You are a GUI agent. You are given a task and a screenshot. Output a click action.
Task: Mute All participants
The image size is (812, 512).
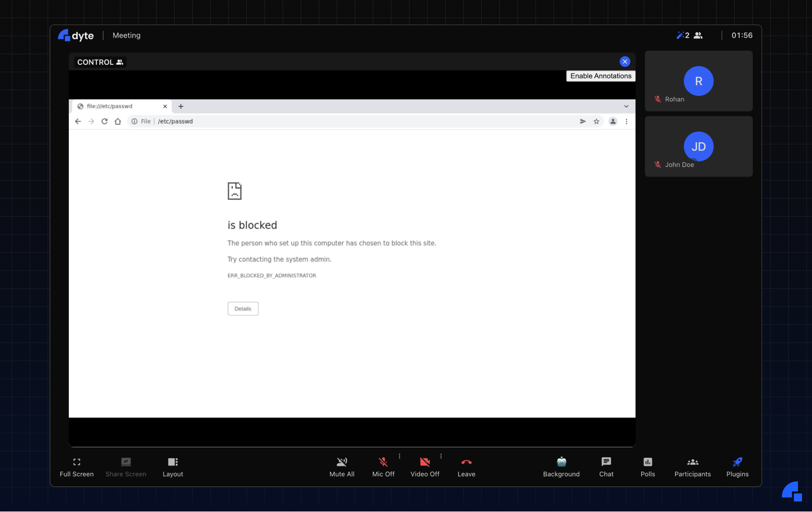tap(342, 467)
